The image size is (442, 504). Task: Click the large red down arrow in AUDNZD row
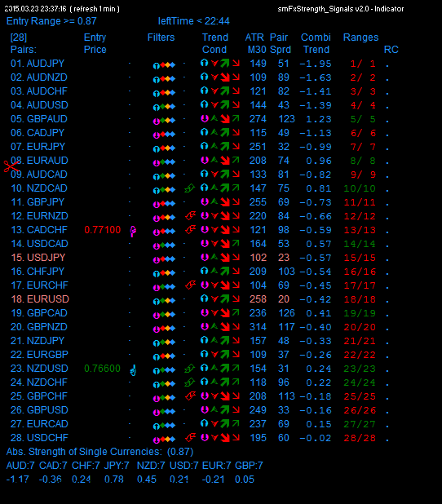(225, 77)
